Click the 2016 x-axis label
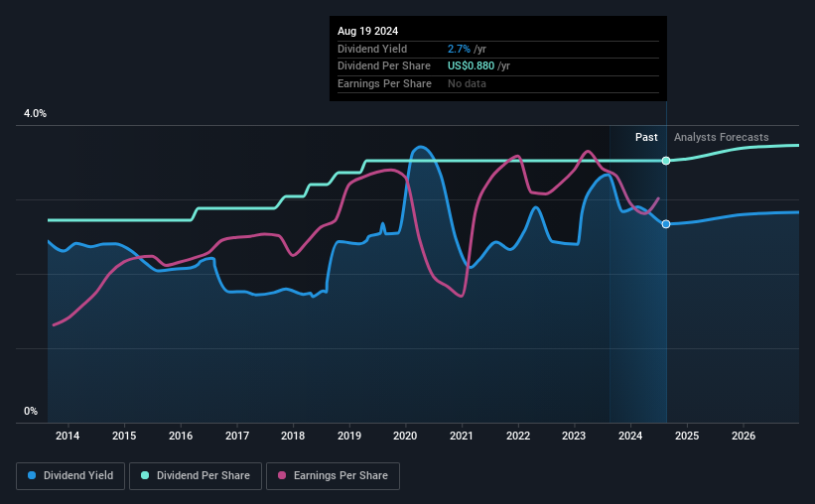The height and width of the screenshot is (504, 815). (181, 436)
